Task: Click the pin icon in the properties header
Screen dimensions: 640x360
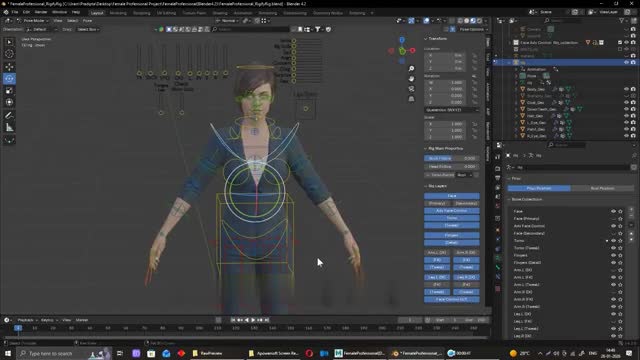Action: click(634, 156)
